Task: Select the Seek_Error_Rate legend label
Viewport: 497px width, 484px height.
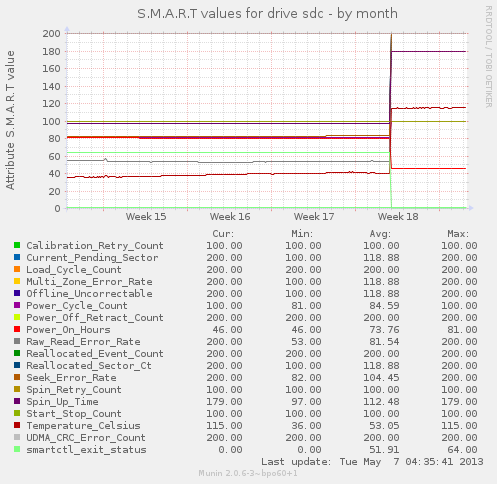Action: pyautogui.click(x=71, y=378)
